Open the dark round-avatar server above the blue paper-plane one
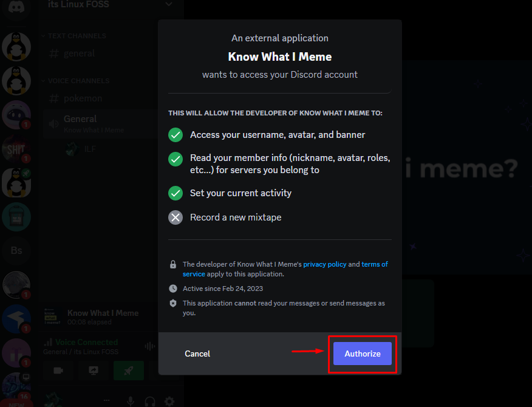The height and width of the screenshot is (407, 532). (16, 284)
